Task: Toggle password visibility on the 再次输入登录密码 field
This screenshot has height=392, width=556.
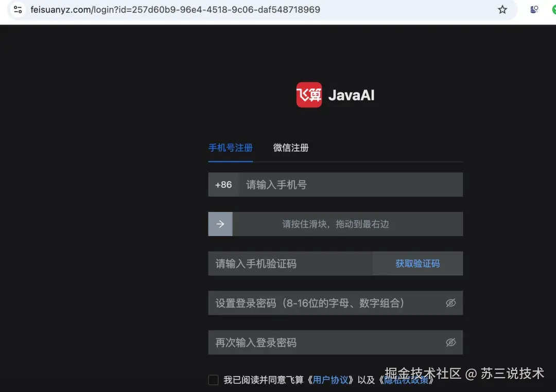Action: (450, 342)
